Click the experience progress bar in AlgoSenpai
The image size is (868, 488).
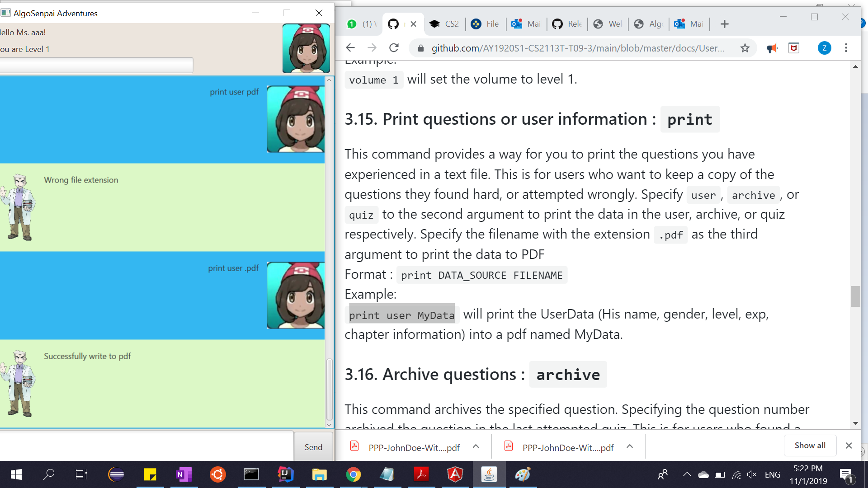96,65
